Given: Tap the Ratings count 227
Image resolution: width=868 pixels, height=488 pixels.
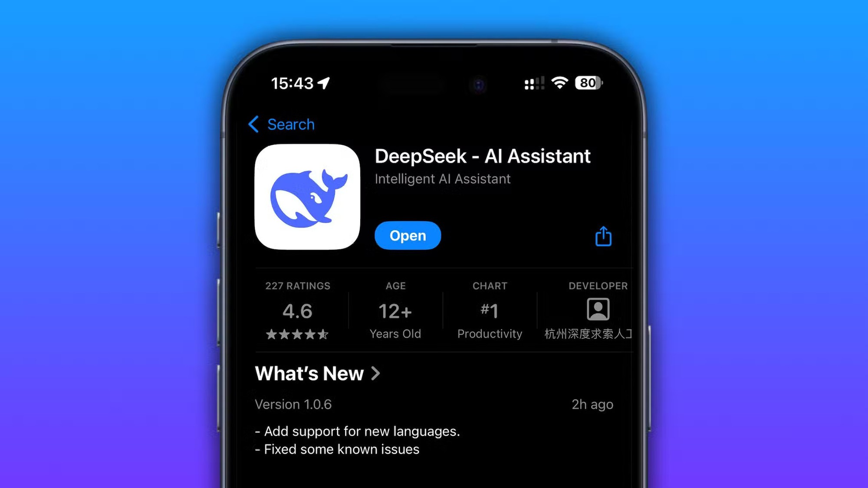Looking at the screenshot, I should [297, 285].
